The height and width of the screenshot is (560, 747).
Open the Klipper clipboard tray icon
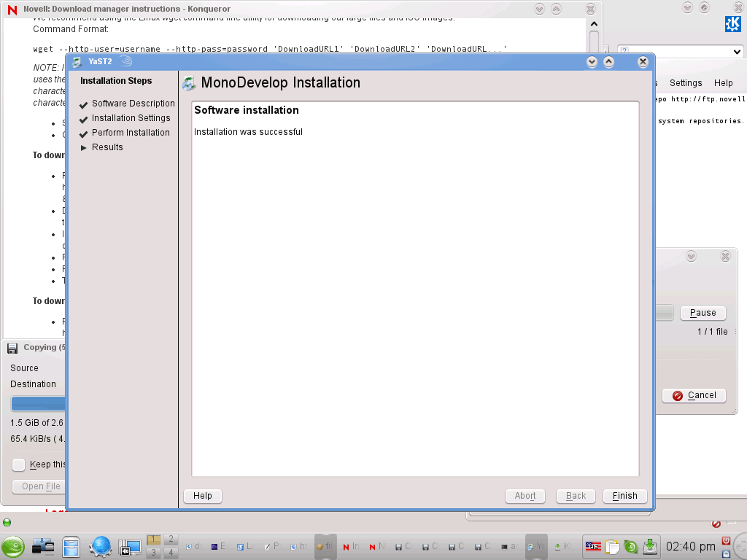612,547
